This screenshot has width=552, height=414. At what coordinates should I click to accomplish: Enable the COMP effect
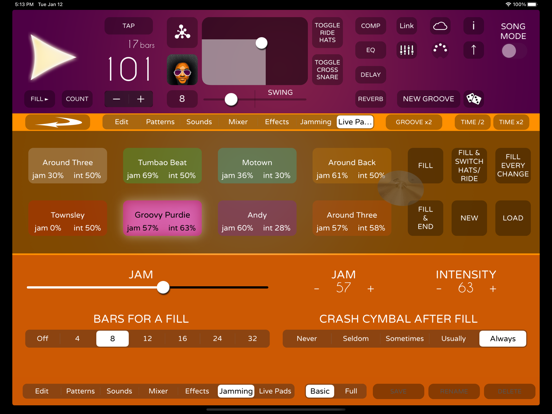370,26
